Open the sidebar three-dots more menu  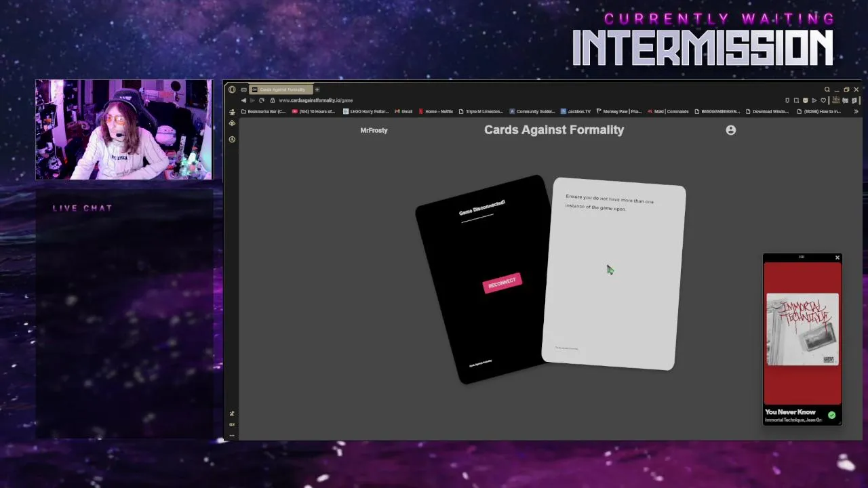click(x=232, y=435)
